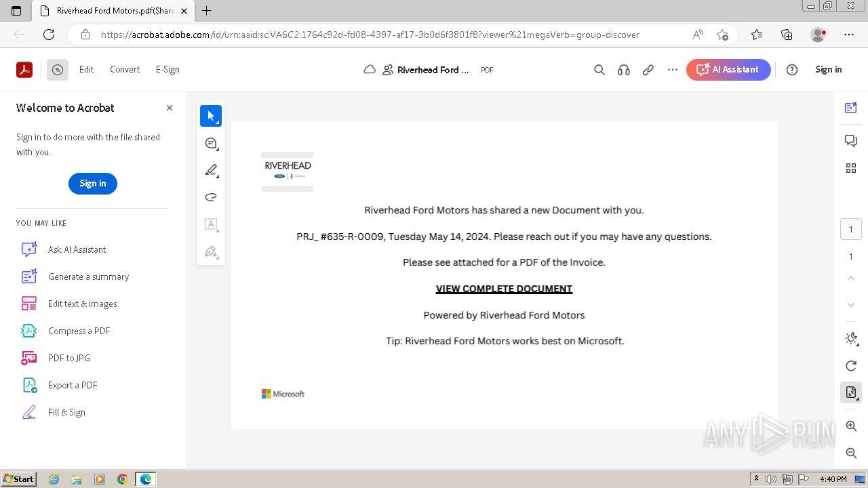Toggle dark mode display icon
Image resolution: width=868 pixels, height=488 pixels.
(x=851, y=338)
